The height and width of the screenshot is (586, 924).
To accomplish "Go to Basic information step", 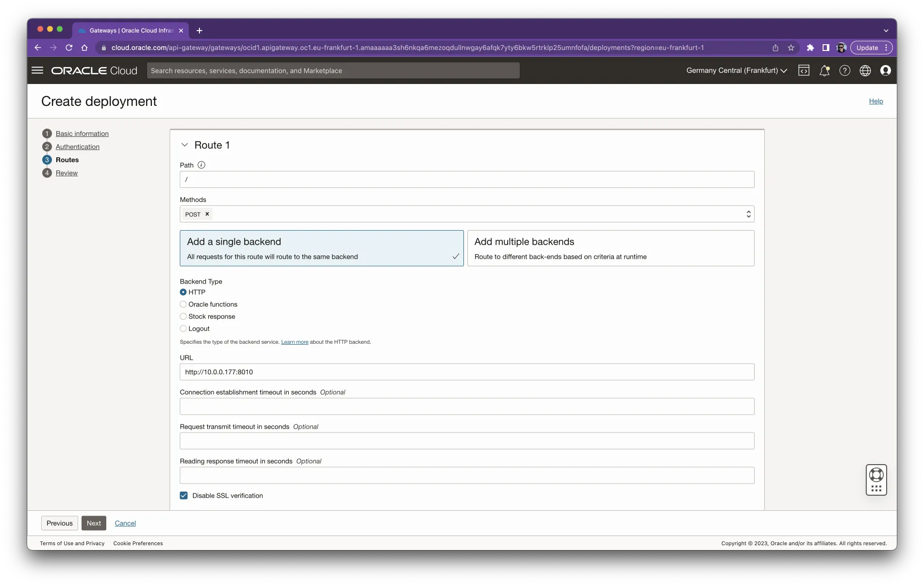I will 82,134.
